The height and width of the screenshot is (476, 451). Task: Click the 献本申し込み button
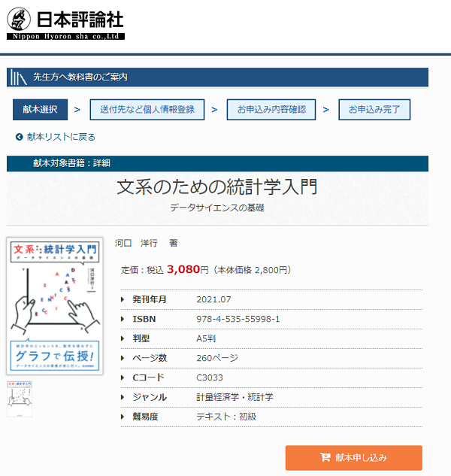coord(353,458)
